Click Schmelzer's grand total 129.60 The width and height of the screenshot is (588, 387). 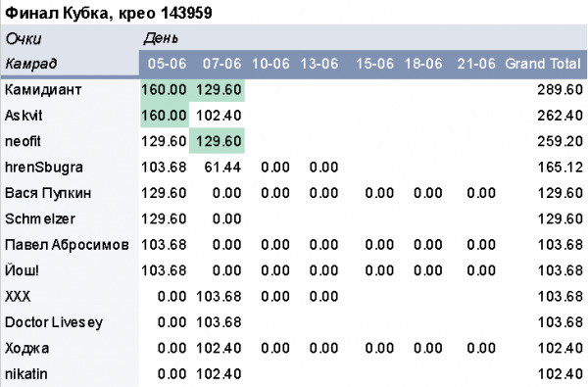[x=560, y=219]
